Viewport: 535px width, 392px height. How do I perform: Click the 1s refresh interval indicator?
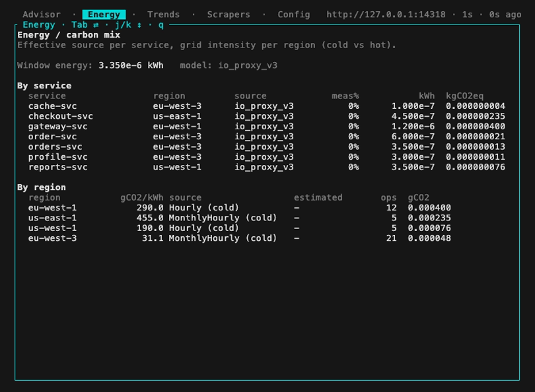click(467, 15)
